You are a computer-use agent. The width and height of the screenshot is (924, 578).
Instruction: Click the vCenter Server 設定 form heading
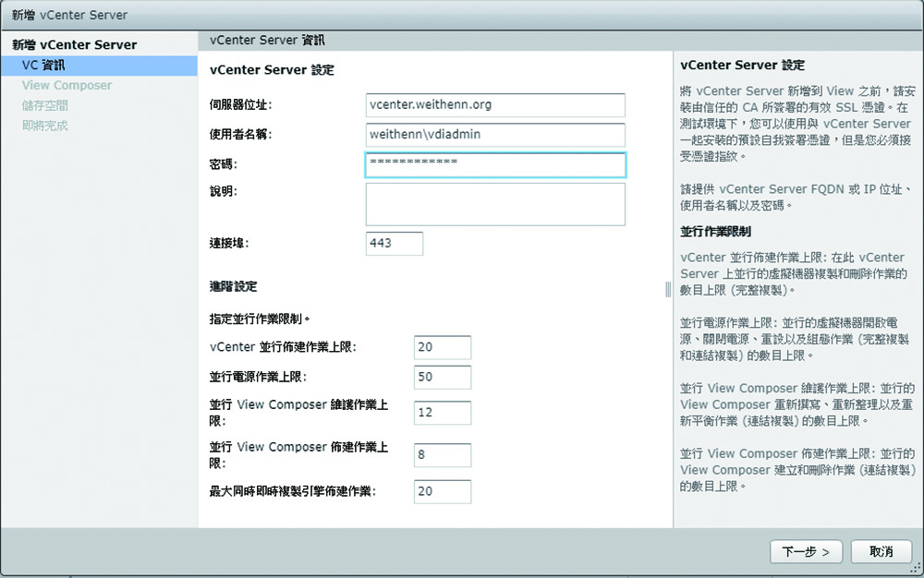click(x=272, y=70)
